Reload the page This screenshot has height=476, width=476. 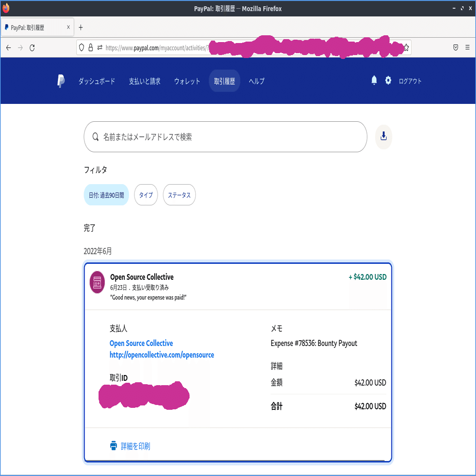pos(32,48)
